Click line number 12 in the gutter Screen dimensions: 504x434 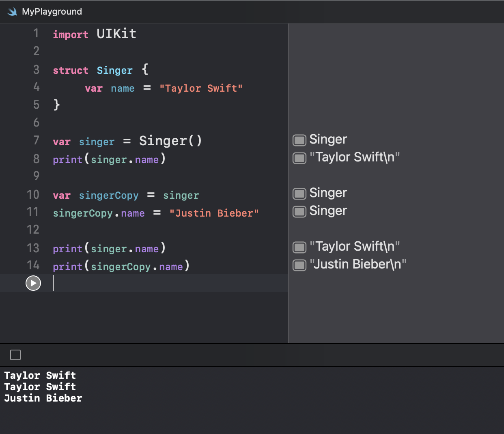tap(33, 230)
